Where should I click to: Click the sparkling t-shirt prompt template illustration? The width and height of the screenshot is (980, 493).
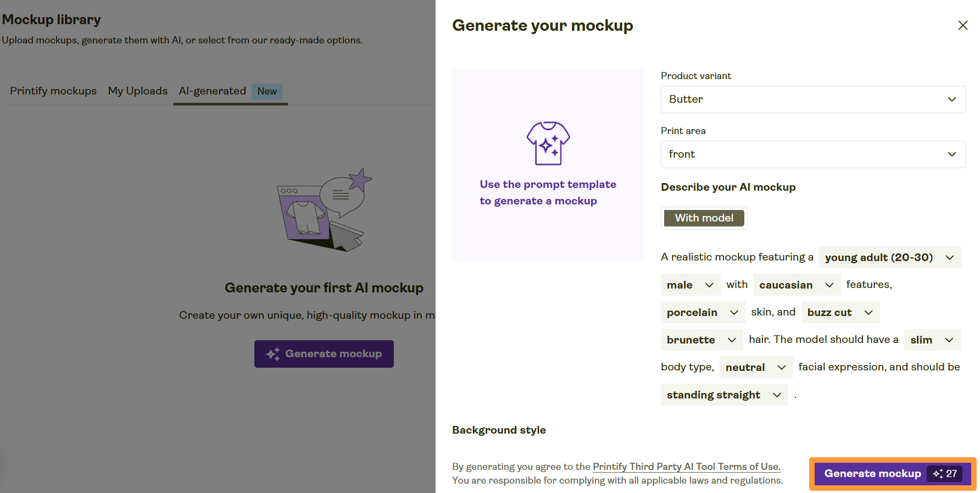548,143
